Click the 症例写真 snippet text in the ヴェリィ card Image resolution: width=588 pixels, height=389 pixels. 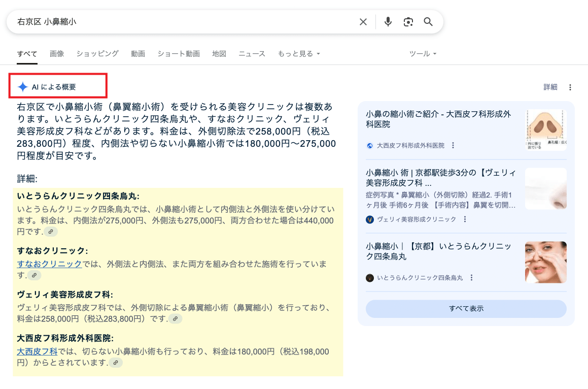tap(441, 200)
